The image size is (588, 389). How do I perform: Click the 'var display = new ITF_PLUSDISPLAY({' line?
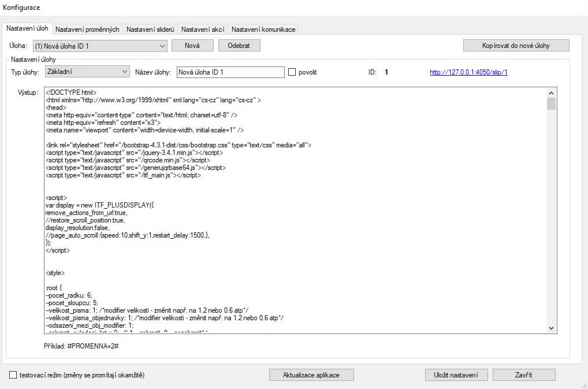point(99,205)
